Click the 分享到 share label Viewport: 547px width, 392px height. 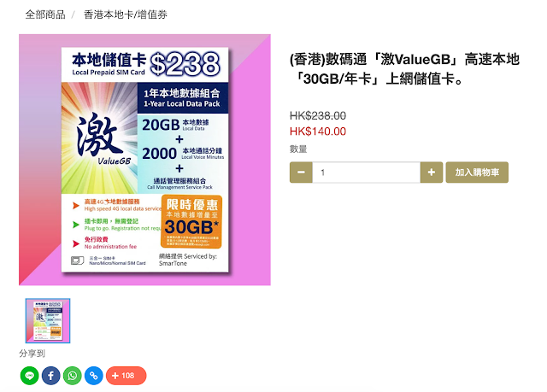pyautogui.click(x=32, y=354)
